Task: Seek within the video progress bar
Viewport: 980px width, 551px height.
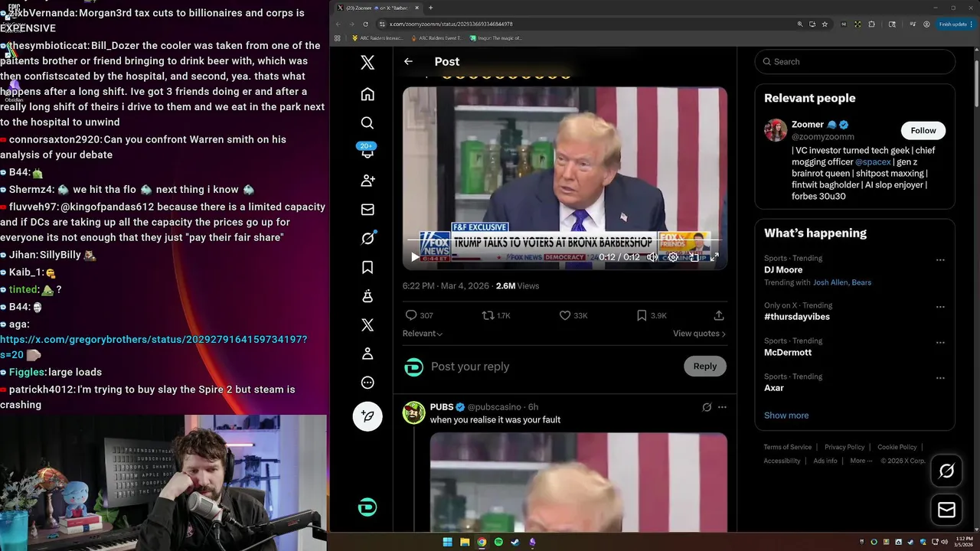Action: click(565, 240)
